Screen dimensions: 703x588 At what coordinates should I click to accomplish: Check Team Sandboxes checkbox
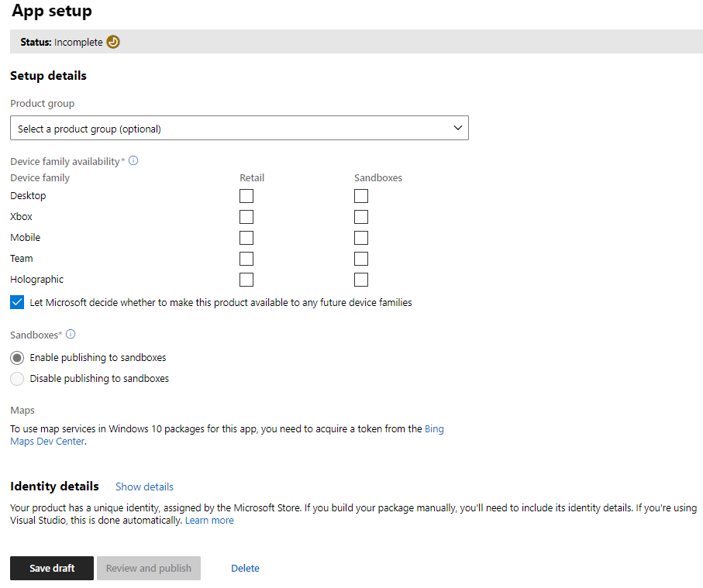[x=361, y=259]
